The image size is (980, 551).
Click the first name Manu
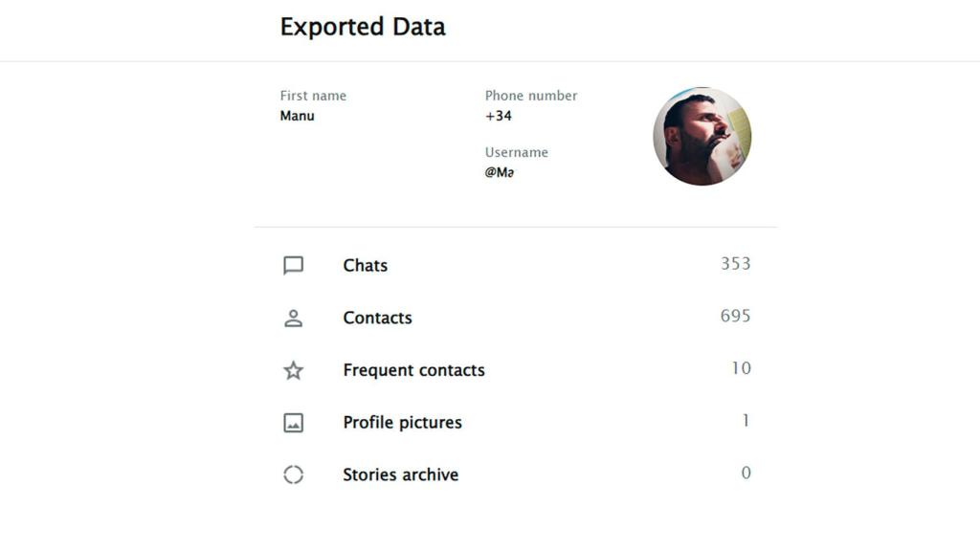click(297, 116)
